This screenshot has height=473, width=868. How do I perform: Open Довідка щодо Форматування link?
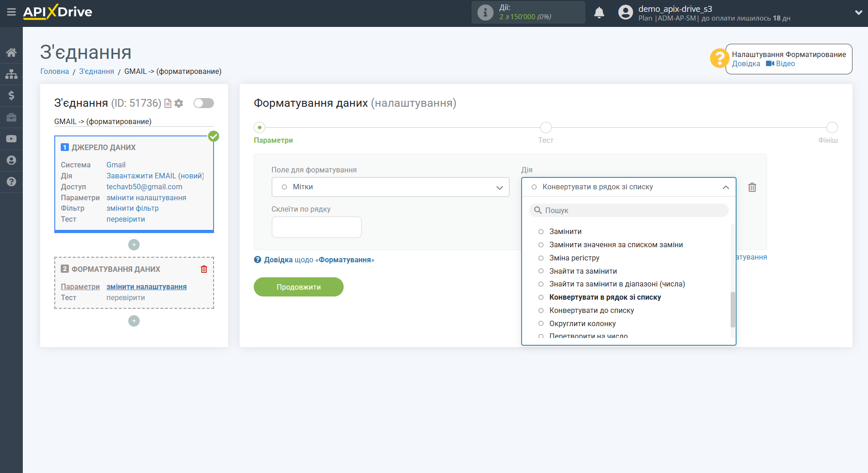click(319, 260)
